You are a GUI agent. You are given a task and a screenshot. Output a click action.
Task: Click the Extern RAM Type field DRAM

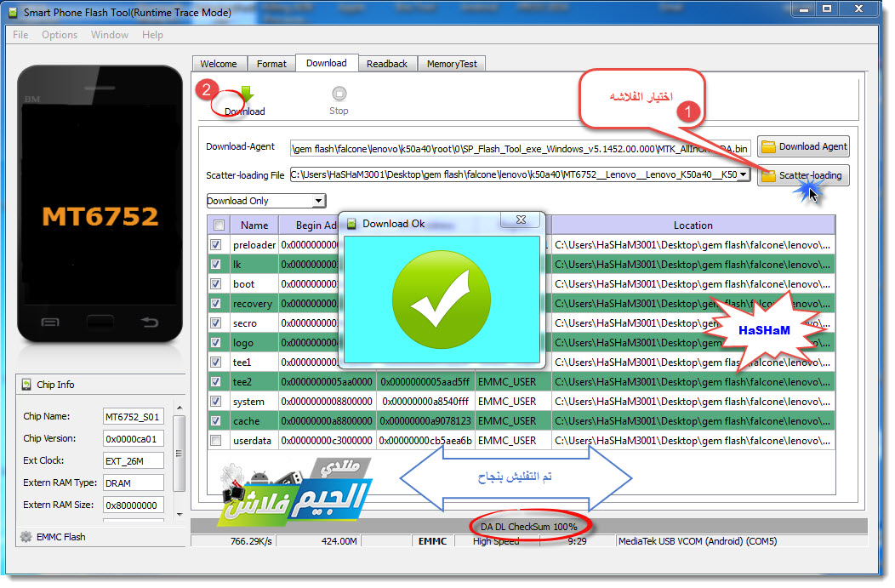tap(133, 483)
